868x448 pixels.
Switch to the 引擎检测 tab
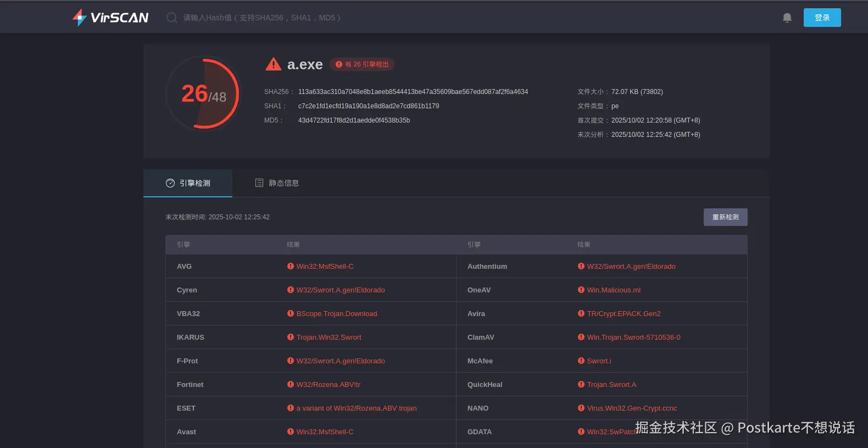coord(188,183)
